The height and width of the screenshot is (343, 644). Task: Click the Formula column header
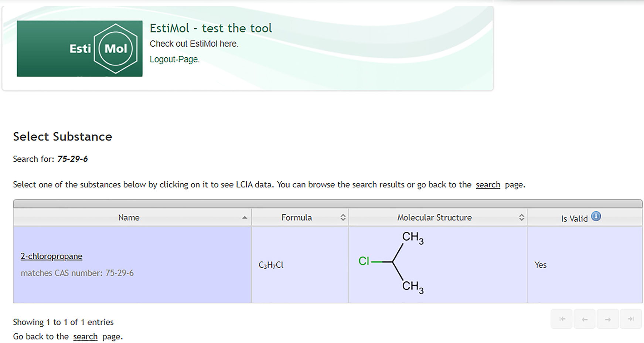click(x=297, y=217)
